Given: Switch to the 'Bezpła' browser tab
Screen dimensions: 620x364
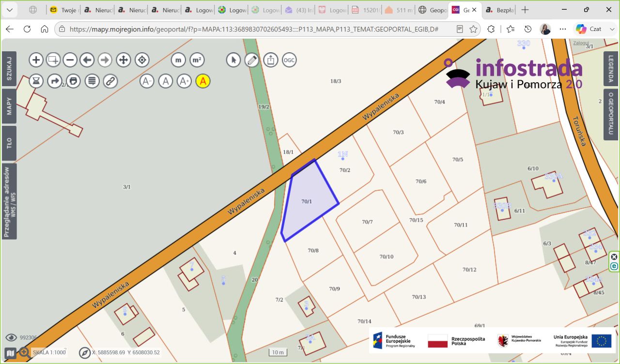Looking at the screenshot, I should [x=499, y=10].
